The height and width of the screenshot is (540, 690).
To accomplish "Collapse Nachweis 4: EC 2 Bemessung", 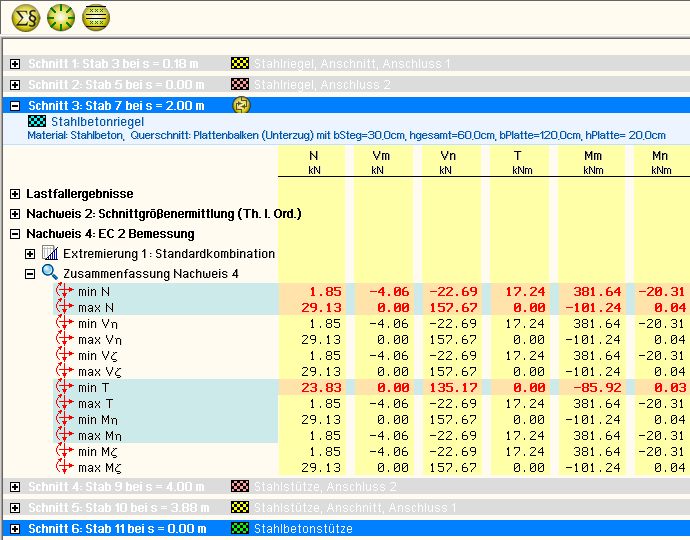I will [x=15, y=234].
